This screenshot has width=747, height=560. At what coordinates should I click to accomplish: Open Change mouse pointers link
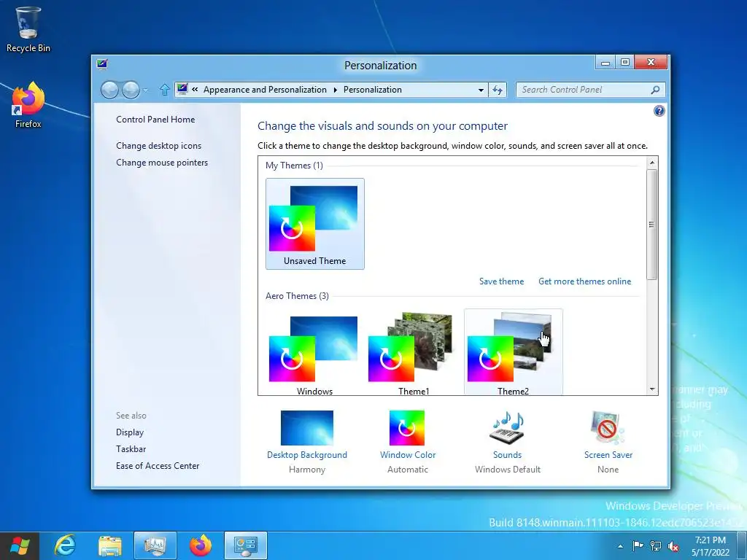click(x=162, y=163)
